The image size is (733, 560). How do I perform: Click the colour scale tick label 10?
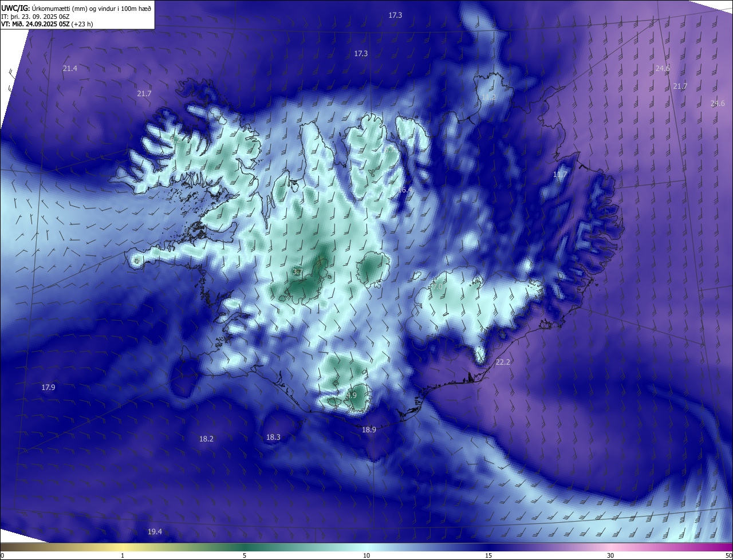coord(366,555)
